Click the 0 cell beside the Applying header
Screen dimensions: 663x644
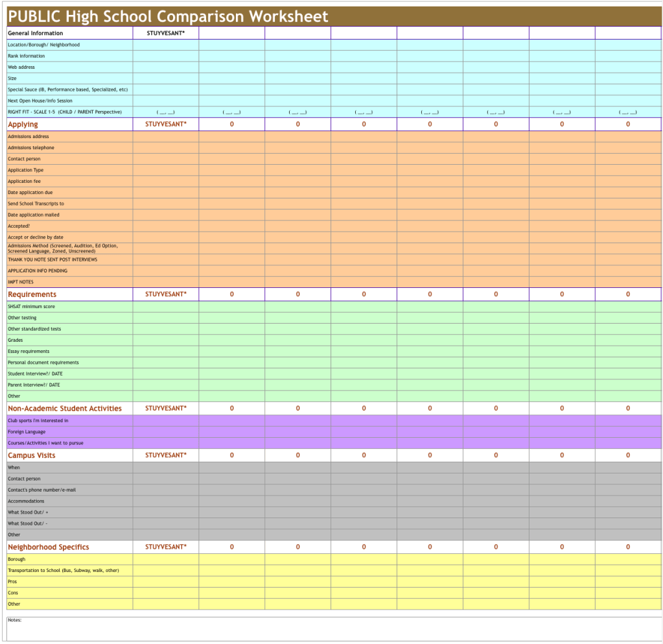click(x=231, y=124)
